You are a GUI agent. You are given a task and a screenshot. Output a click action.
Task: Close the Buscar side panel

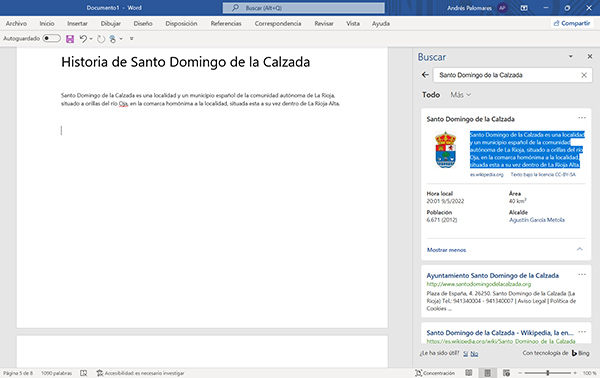click(x=590, y=56)
